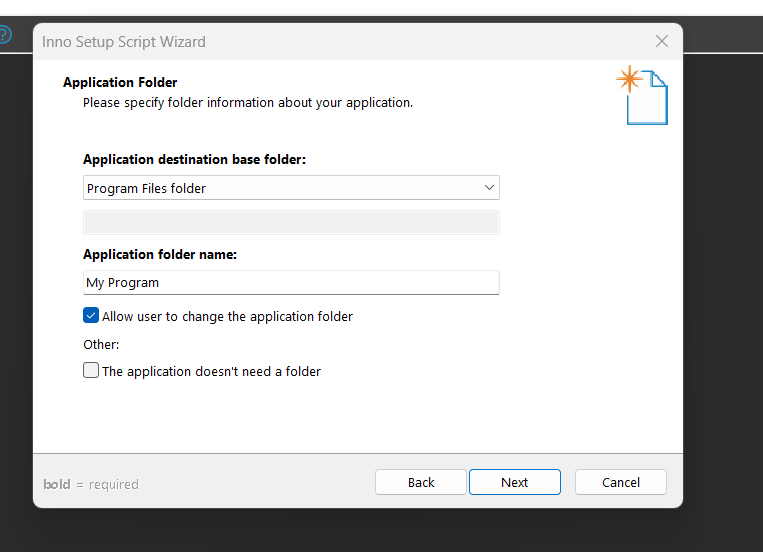Toggle the 'Allow user to change' checkbox
The image size is (763, 552).
[91, 316]
